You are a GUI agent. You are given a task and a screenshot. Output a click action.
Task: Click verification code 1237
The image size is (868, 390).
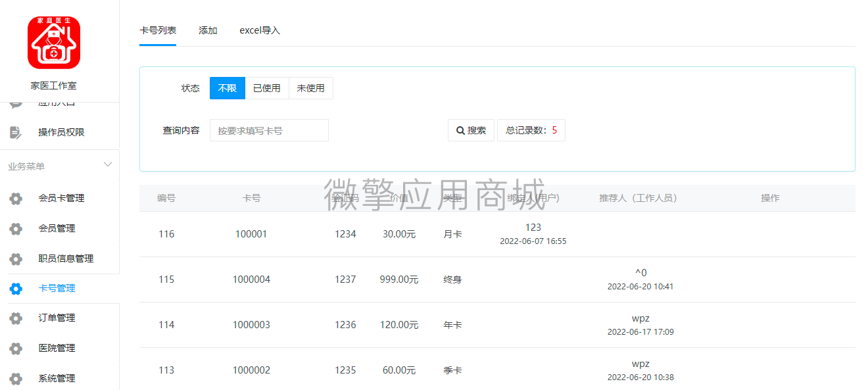[x=345, y=280]
